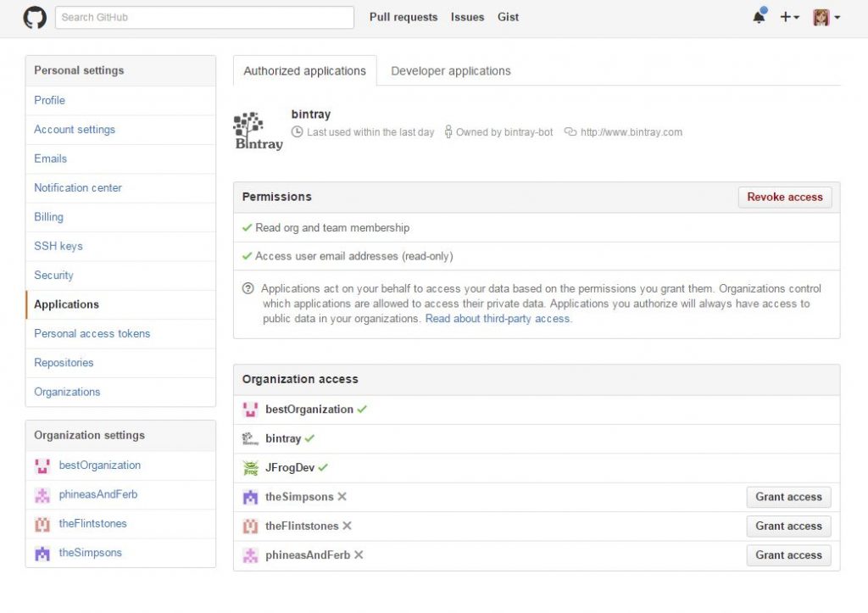Remove theFlintstones pending access with the X
Viewport: 868px width, 613px height.
(347, 526)
